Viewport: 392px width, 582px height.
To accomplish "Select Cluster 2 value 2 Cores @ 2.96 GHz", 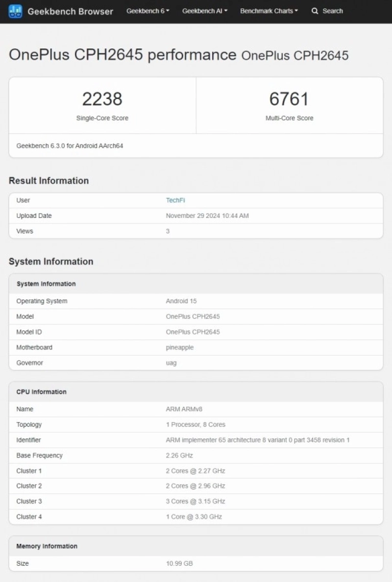I will coord(196,486).
